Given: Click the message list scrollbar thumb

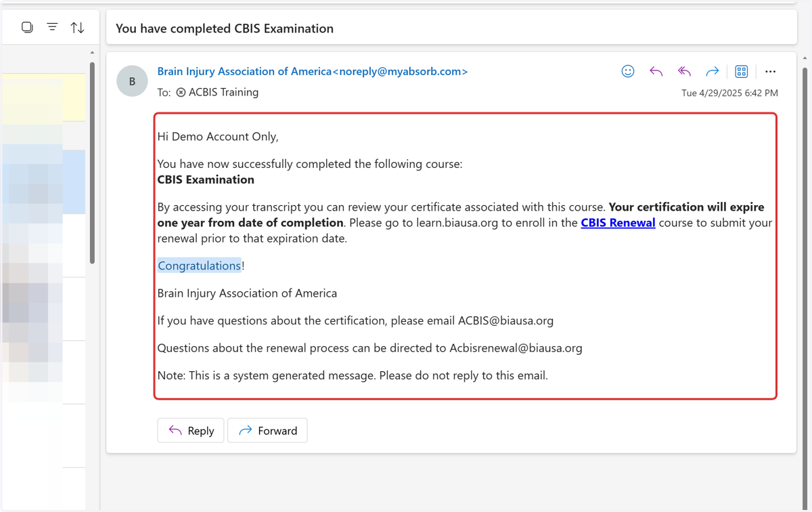Looking at the screenshot, I should tap(92, 163).
